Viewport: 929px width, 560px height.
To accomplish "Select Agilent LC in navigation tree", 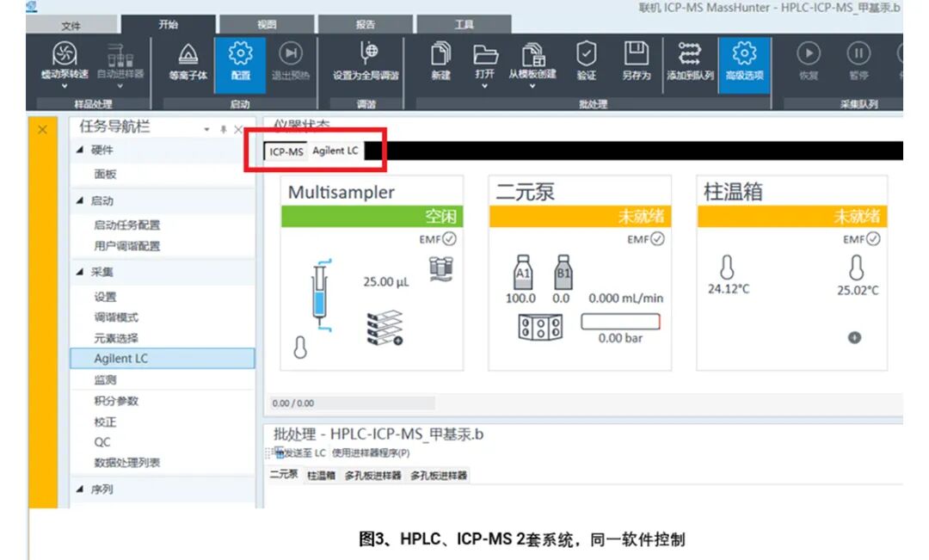I will coord(163,359).
